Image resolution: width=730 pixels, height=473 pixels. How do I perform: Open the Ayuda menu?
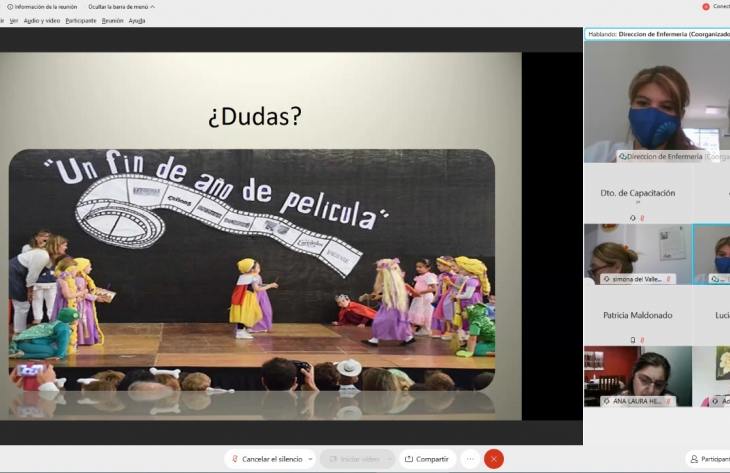pyautogui.click(x=137, y=20)
